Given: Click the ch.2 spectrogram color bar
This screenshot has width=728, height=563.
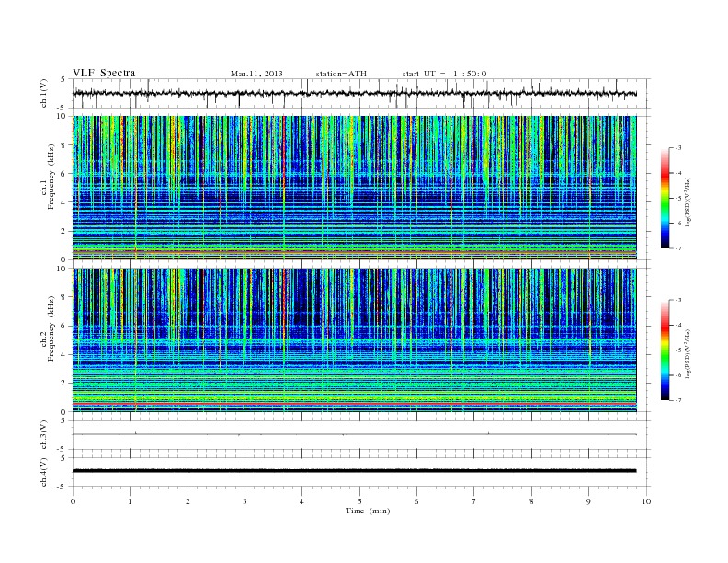Looking at the screenshot, I should [665, 350].
